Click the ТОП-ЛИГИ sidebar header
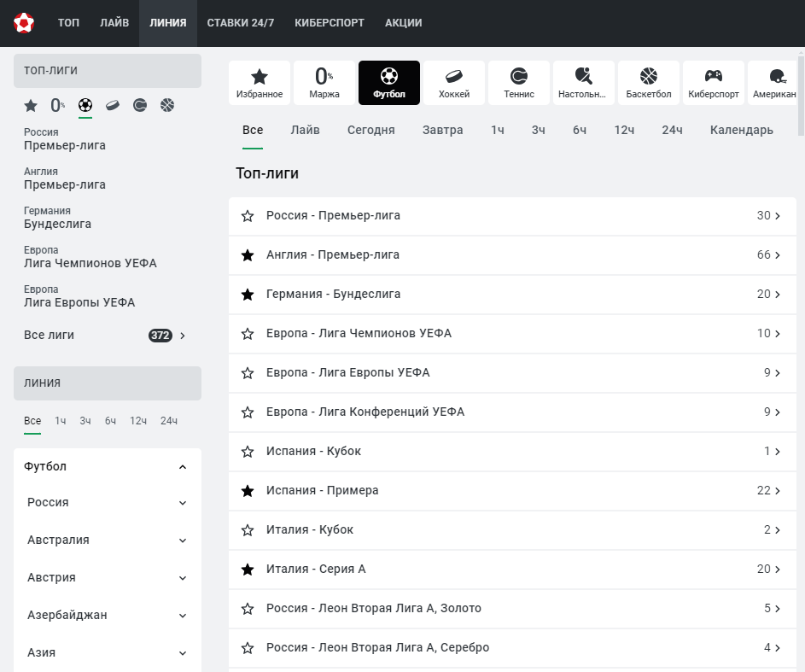The height and width of the screenshot is (672, 805). (108, 71)
